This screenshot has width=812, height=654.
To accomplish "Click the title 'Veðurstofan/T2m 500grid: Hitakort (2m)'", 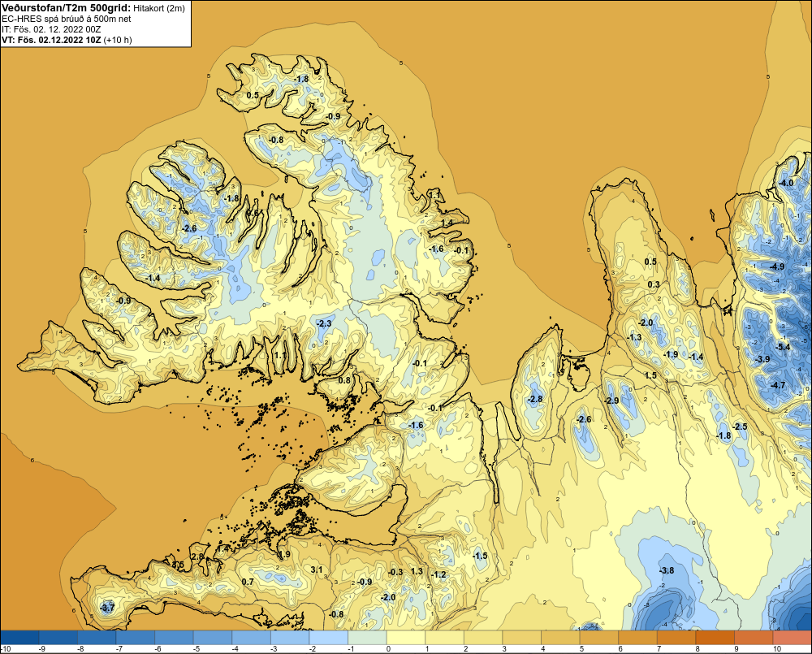I will (93, 7).
